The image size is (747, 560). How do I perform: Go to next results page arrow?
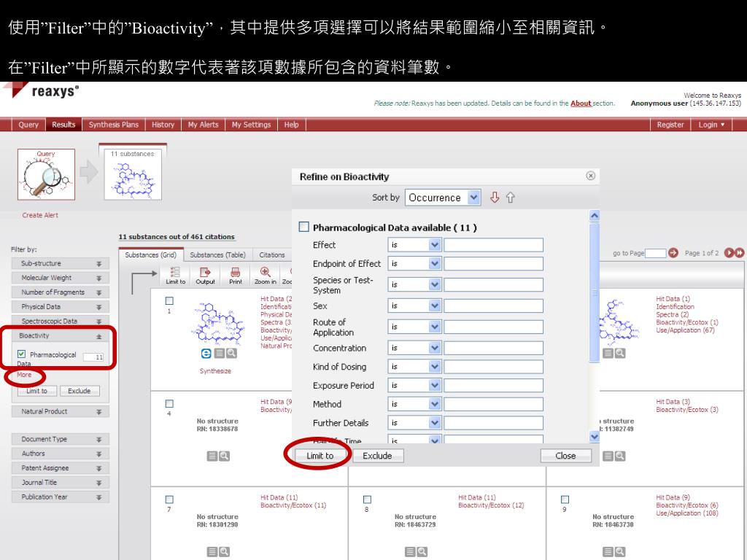tap(729, 253)
